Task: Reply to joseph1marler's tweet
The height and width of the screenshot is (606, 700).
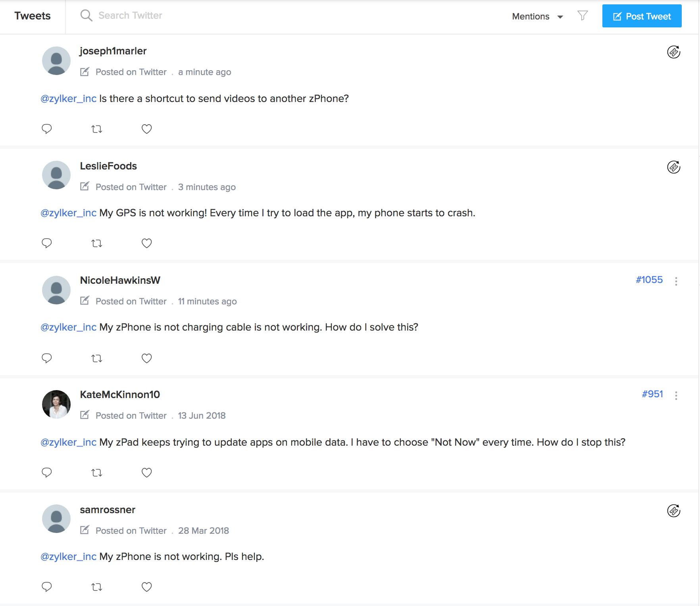Action: [47, 129]
